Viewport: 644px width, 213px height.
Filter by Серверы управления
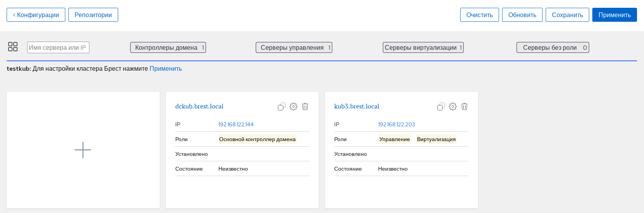pyautogui.click(x=294, y=47)
